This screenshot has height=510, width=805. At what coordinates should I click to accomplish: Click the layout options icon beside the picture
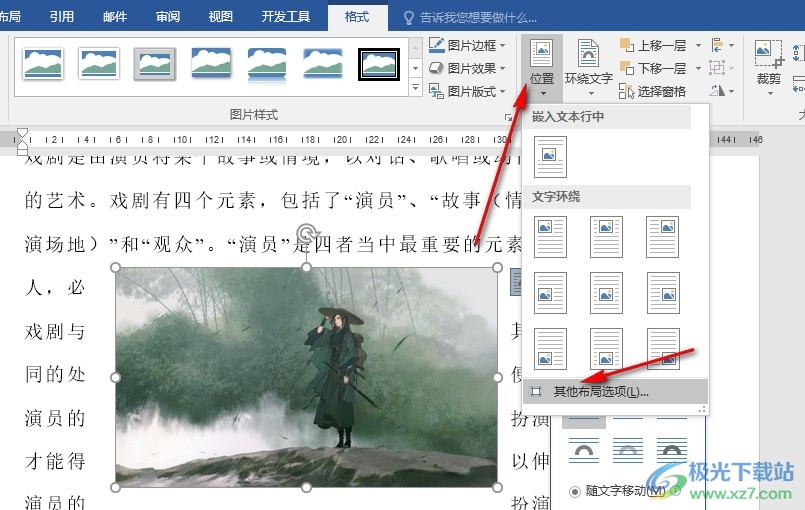[x=515, y=281]
